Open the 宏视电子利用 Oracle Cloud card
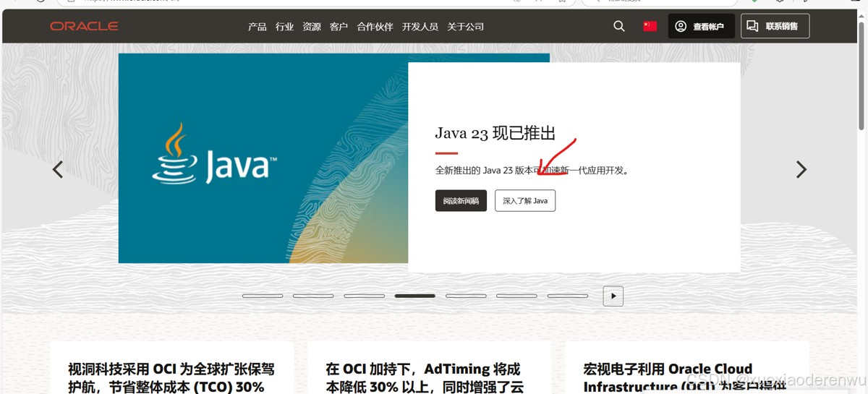 (686, 368)
